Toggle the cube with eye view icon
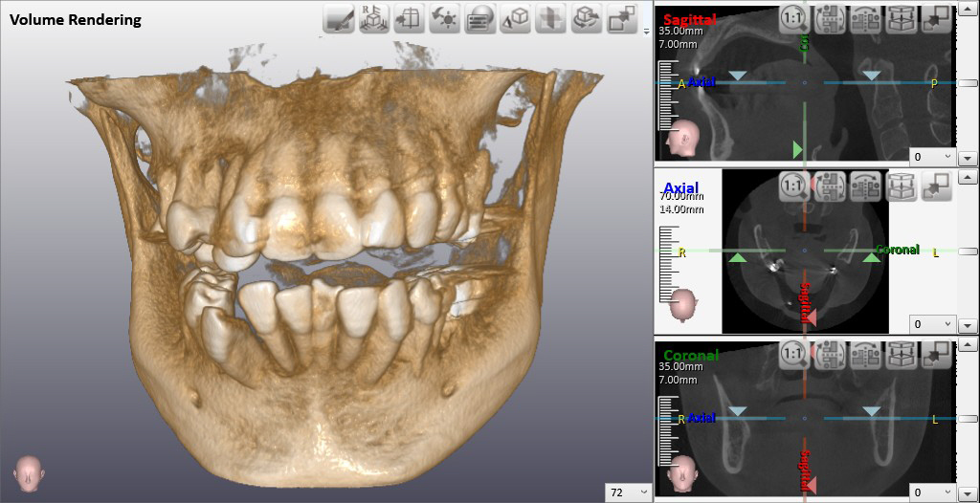 [515, 18]
